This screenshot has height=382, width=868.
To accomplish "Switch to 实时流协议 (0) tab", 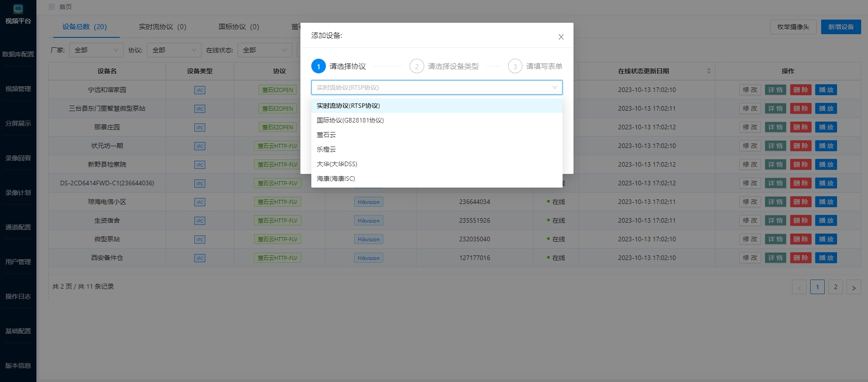I will pos(162,27).
